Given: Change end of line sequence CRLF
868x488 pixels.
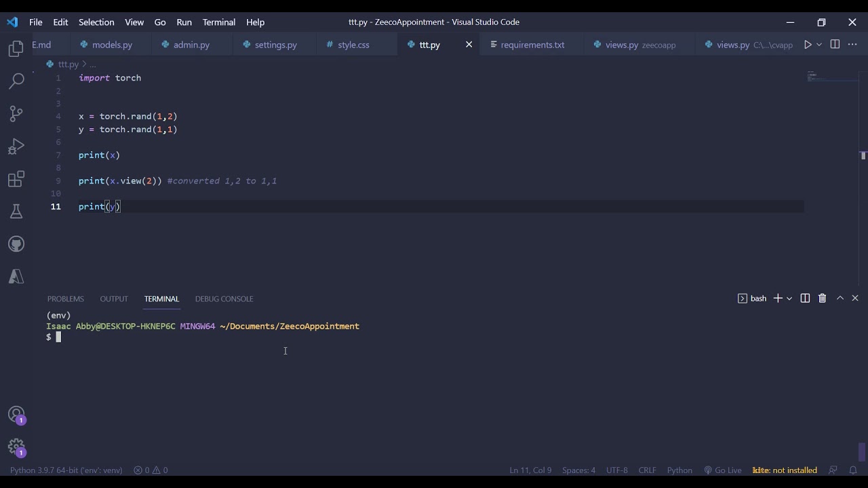Looking at the screenshot, I should click(x=648, y=470).
